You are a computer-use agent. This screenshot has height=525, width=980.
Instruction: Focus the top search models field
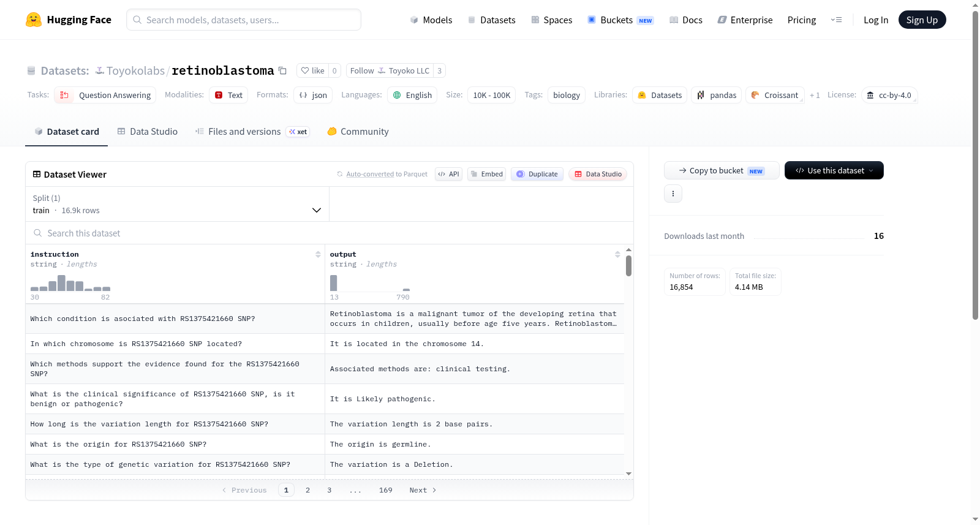(244, 20)
